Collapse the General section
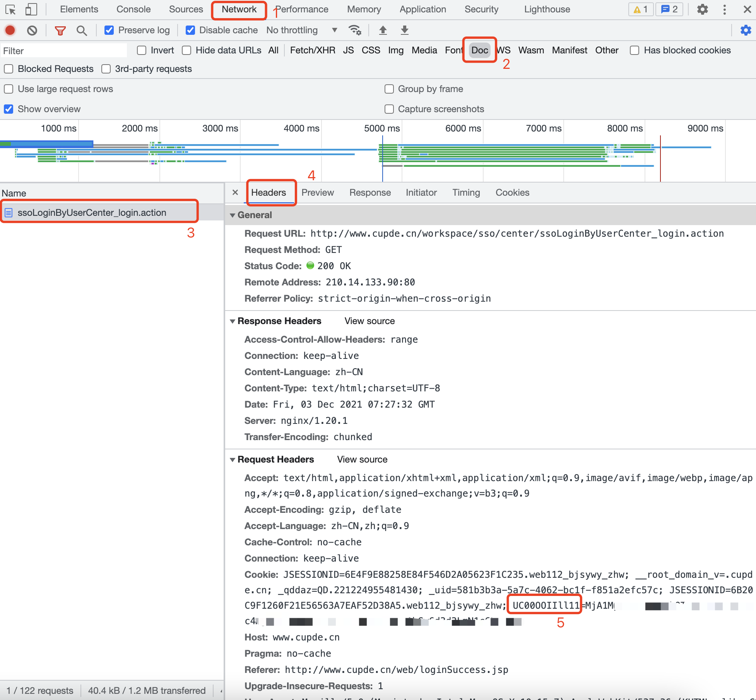Image resolution: width=756 pixels, height=700 pixels. tap(233, 215)
